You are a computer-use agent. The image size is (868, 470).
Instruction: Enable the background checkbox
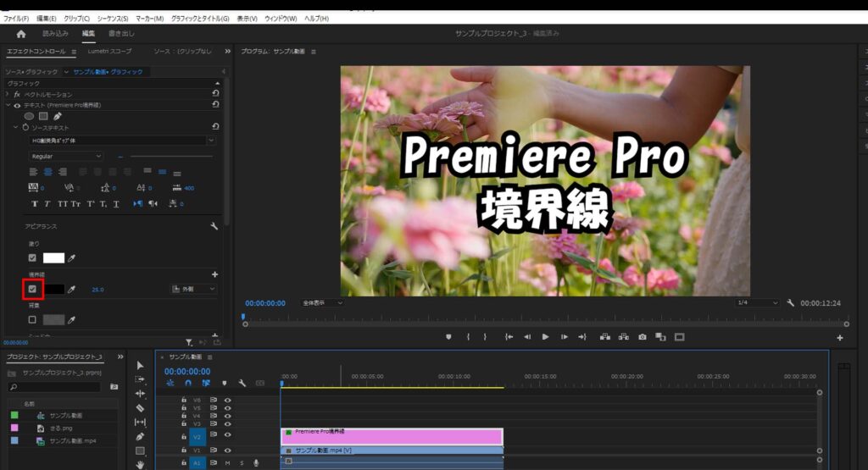32,319
